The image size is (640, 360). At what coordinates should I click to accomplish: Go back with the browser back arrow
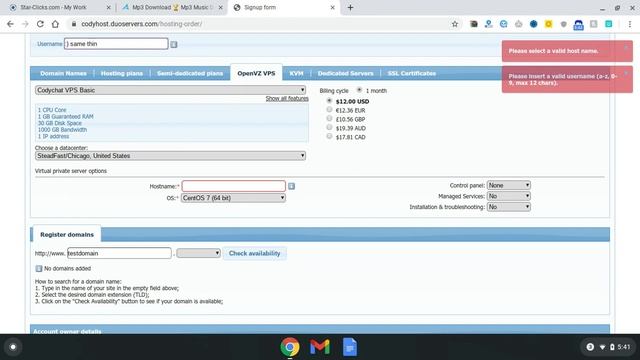click(x=10, y=24)
